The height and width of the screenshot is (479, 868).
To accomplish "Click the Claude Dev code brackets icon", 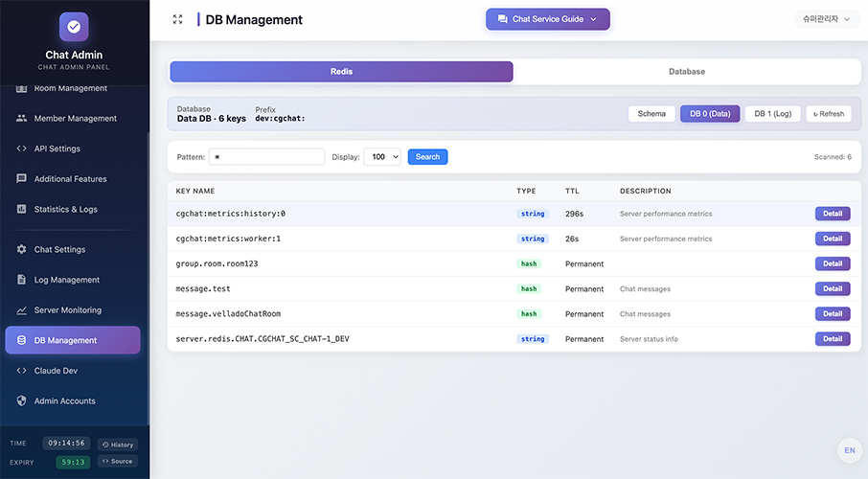I will 22,371.
